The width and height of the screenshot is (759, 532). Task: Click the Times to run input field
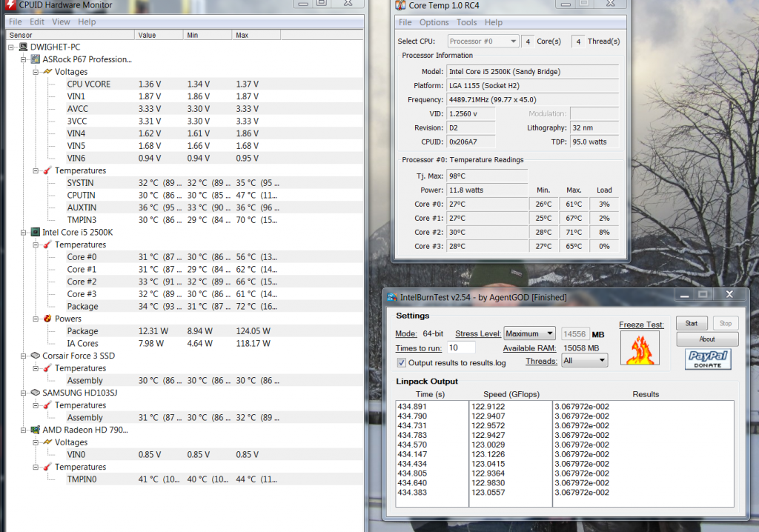coord(461,348)
